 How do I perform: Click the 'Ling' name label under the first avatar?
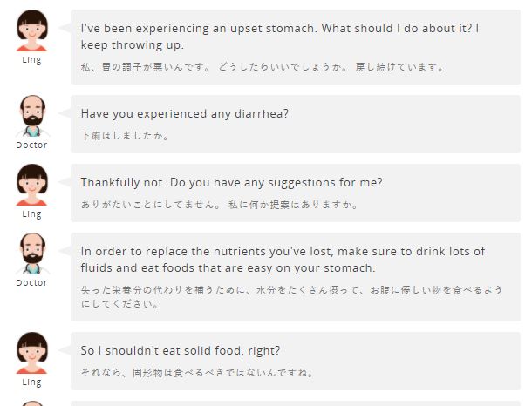coord(31,60)
